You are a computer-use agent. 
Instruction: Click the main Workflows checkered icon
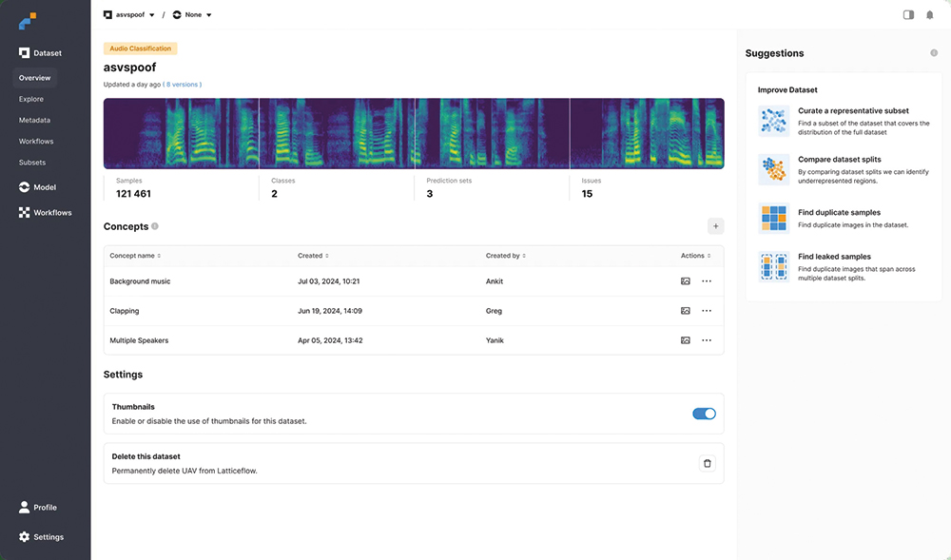tap(24, 213)
